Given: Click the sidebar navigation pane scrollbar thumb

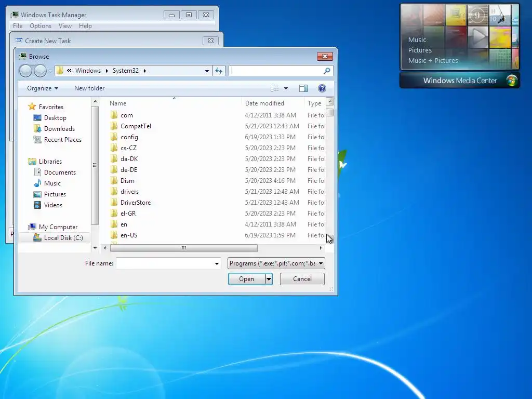Looking at the screenshot, I should tap(95, 165).
